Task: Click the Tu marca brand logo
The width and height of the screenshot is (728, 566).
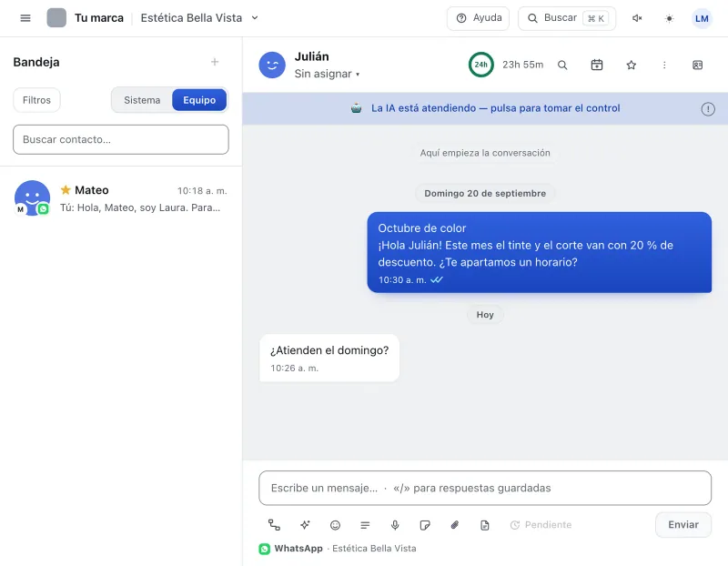Action: pos(56,18)
